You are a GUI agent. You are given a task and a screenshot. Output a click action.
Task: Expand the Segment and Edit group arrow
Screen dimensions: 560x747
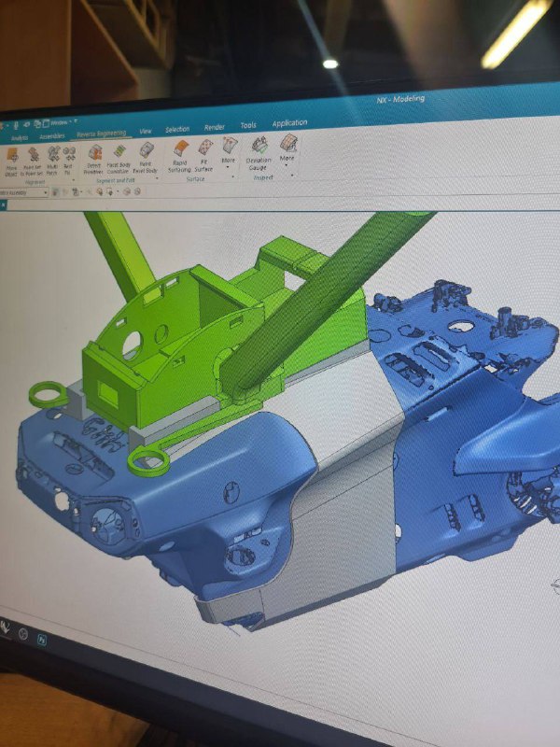[x=157, y=178]
